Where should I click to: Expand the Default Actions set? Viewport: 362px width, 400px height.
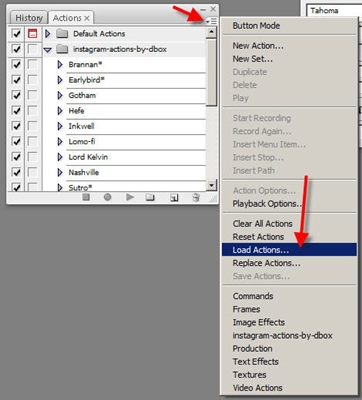click(x=48, y=34)
